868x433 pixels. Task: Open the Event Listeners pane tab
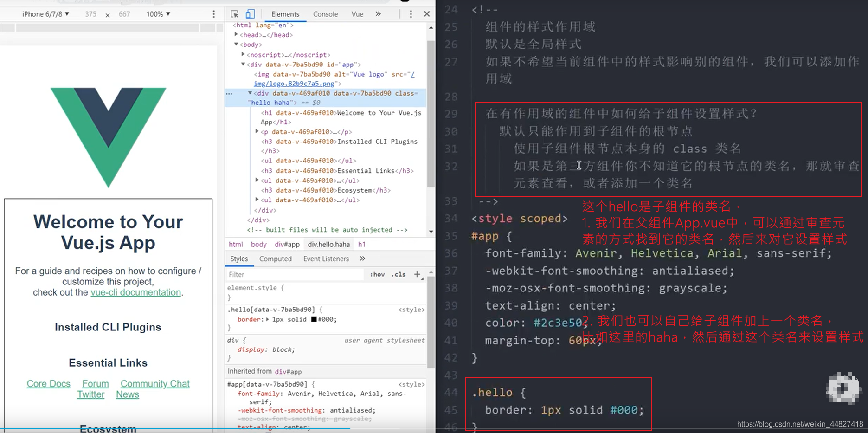pos(326,259)
